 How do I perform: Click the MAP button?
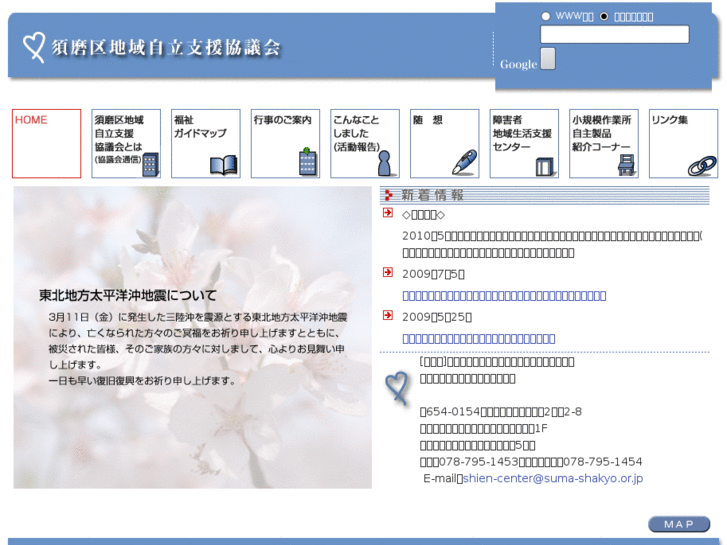(x=679, y=524)
